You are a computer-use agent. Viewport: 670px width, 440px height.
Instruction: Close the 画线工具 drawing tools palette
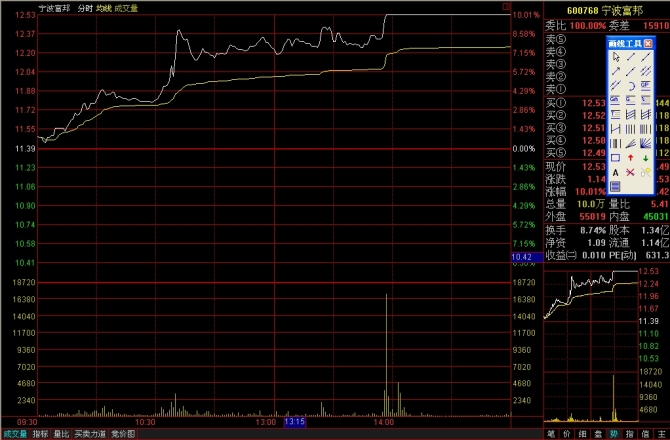647,43
